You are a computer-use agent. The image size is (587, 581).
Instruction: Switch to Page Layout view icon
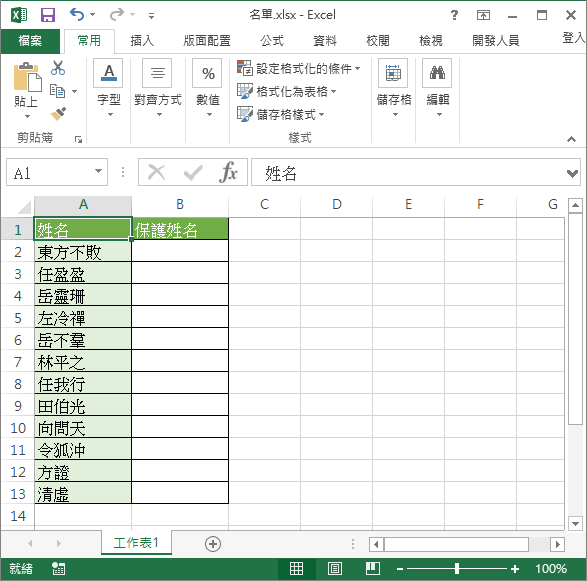(335, 569)
